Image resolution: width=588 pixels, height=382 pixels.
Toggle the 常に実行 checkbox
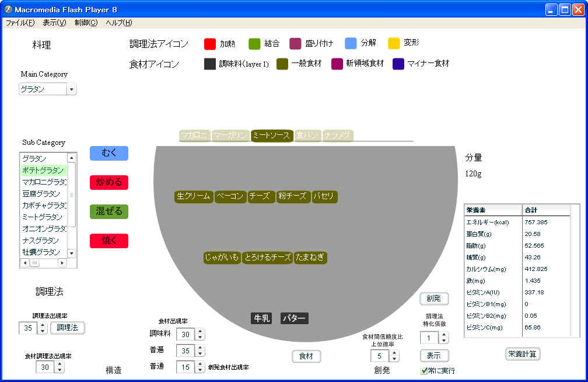[424, 370]
